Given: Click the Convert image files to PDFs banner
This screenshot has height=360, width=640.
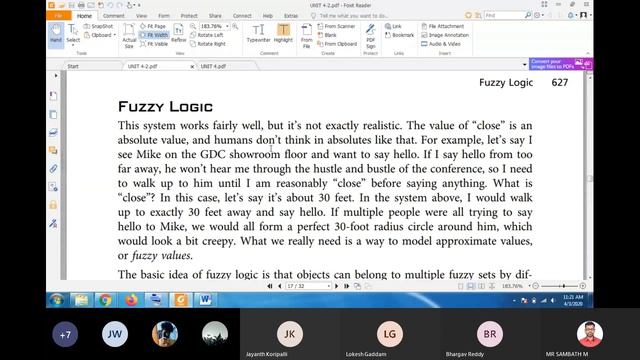Looking at the screenshot, I should pos(560,64).
